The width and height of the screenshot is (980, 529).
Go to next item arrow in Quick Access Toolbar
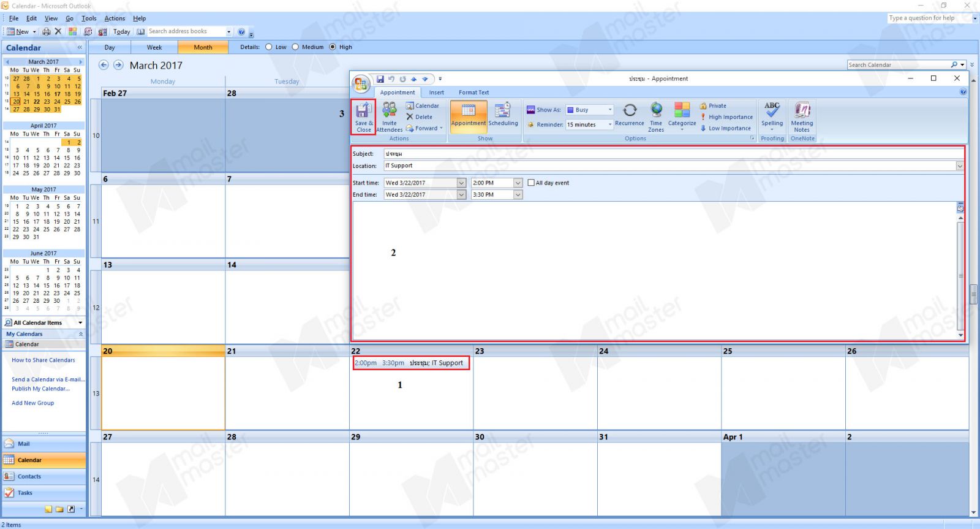pyautogui.click(x=424, y=79)
